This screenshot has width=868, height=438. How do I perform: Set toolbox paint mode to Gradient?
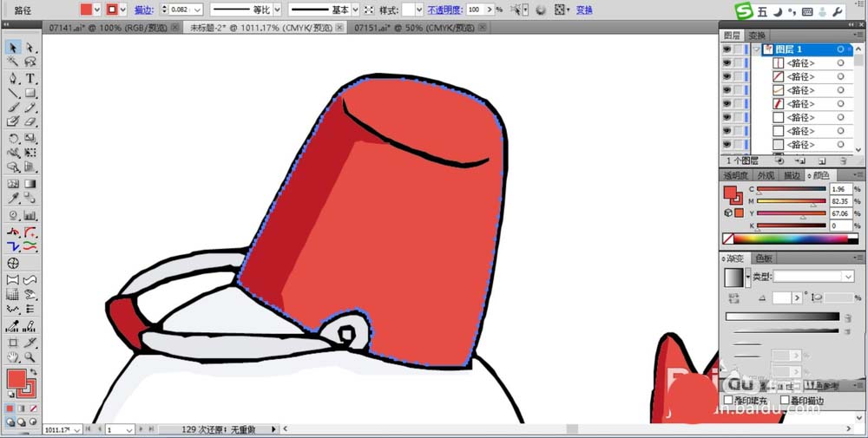coord(22,409)
